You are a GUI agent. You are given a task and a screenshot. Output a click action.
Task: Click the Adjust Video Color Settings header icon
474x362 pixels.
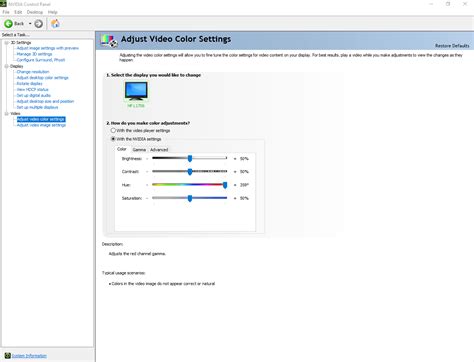[109, 41]
